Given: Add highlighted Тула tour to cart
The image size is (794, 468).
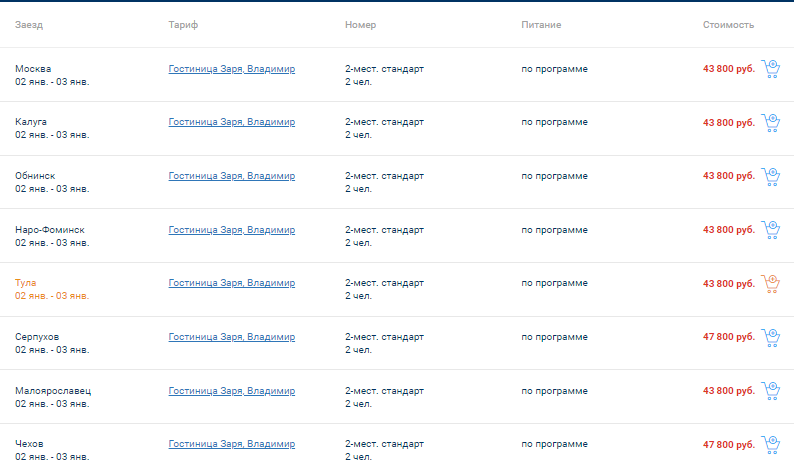Looking at the screenshot, I should coord(771,284).
